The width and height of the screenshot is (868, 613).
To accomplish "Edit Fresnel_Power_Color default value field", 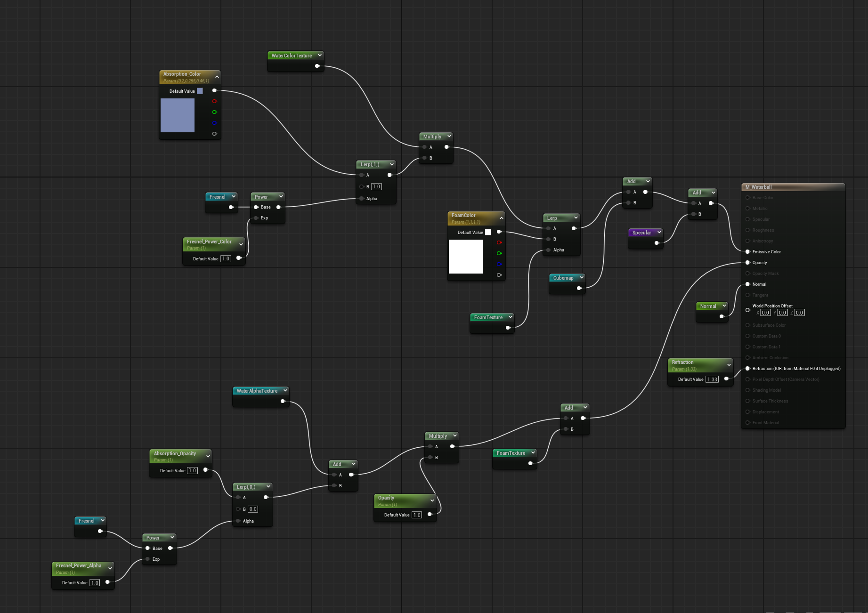I will (x=226, y=258).
